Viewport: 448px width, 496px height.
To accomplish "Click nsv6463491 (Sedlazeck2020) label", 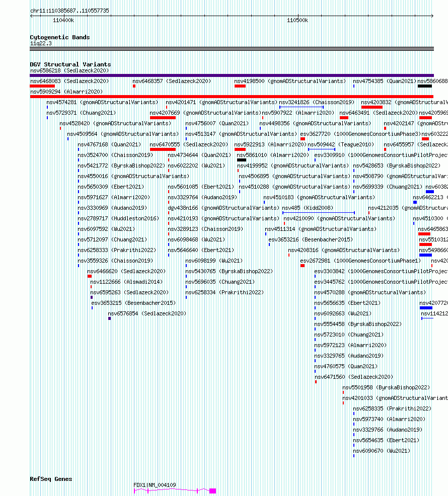I will point(379,113).
